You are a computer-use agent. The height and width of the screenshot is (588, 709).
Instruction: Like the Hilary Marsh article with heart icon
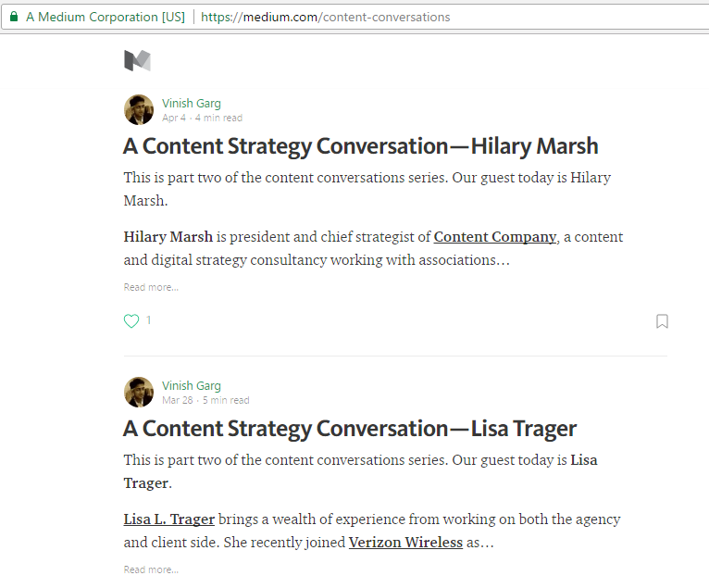[x=131, y=320]
